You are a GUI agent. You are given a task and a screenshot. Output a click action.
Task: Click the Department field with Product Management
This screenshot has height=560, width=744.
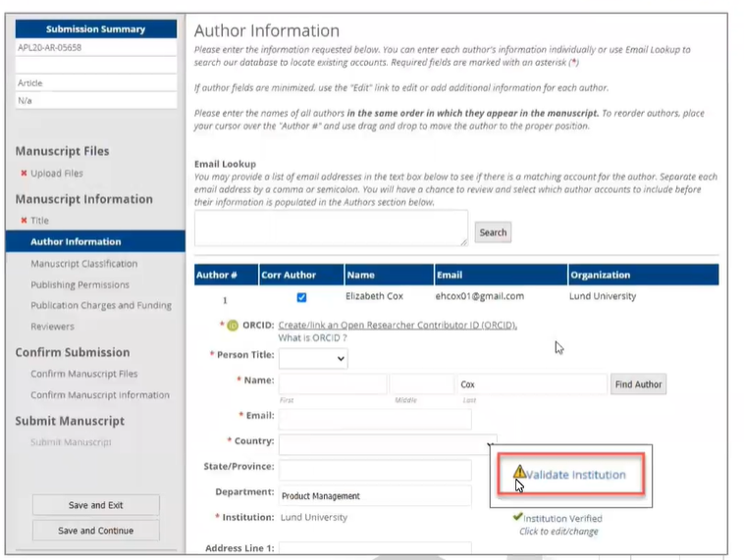pyautogui.click(x=375, y=495)
